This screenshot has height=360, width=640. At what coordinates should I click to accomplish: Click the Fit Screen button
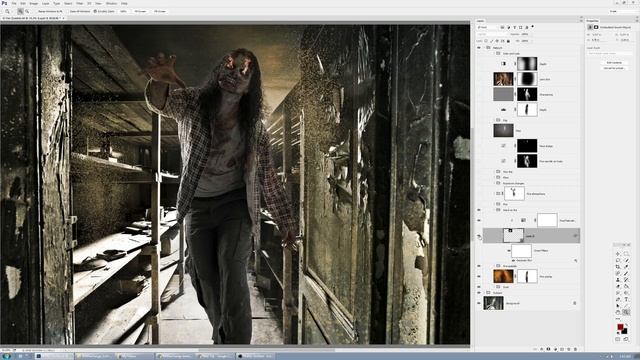pyautogui.click(x=140, y=11)
